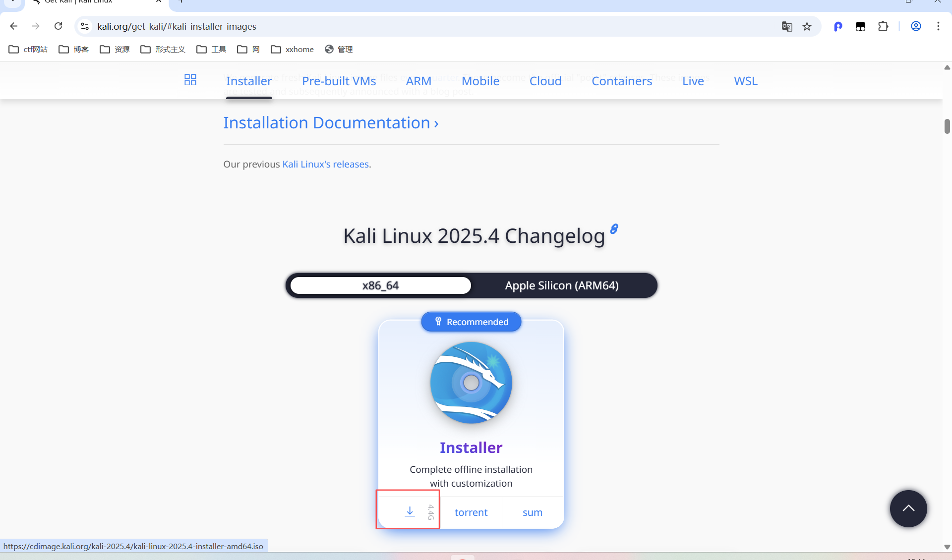Open the 管理 bookmark
952x560 pixels.
pyautogui.click(x=339, y=49)
